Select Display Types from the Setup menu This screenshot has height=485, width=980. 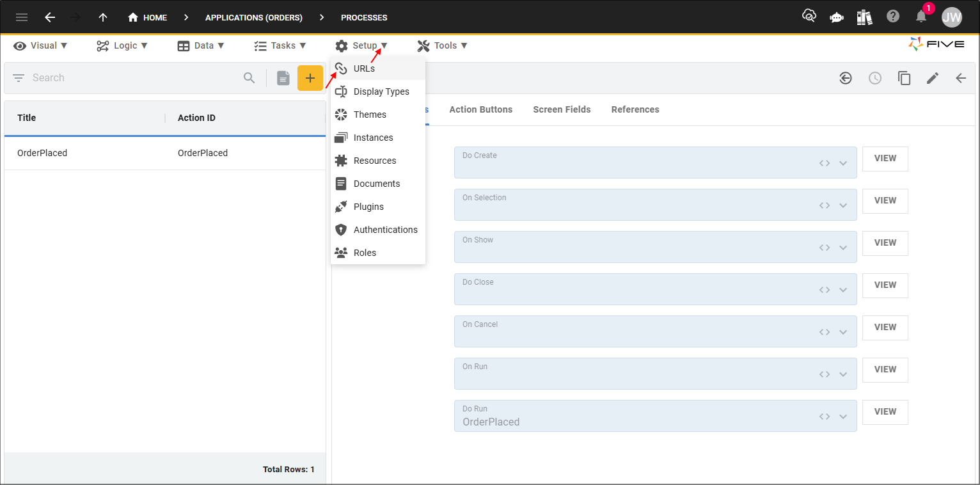point(378,91)
